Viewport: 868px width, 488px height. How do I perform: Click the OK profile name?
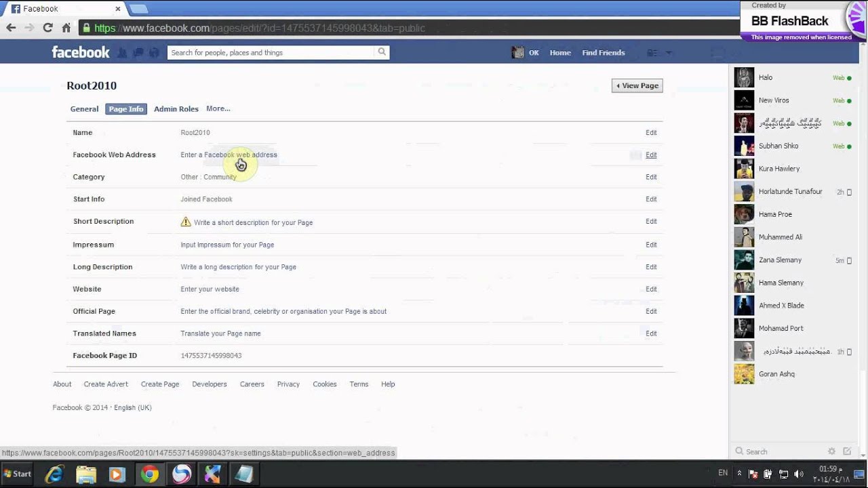[x=534, y=52]
